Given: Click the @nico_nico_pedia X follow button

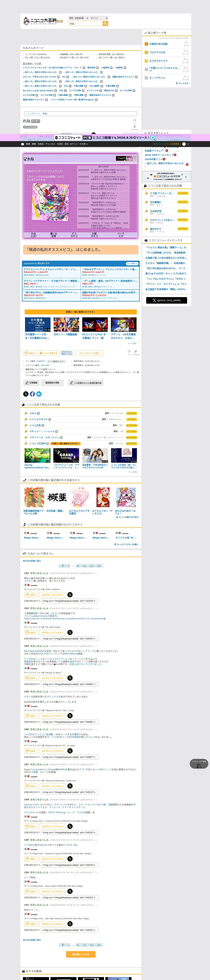Looking at the screenshot, I should pyautogui.click(x=166, y=300).
